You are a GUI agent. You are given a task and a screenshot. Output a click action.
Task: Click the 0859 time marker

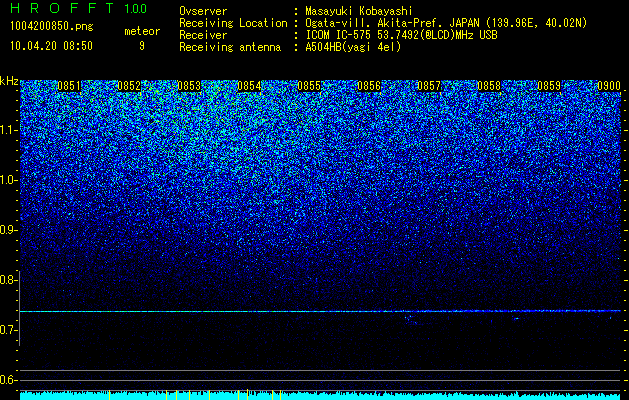coord(549,86)
